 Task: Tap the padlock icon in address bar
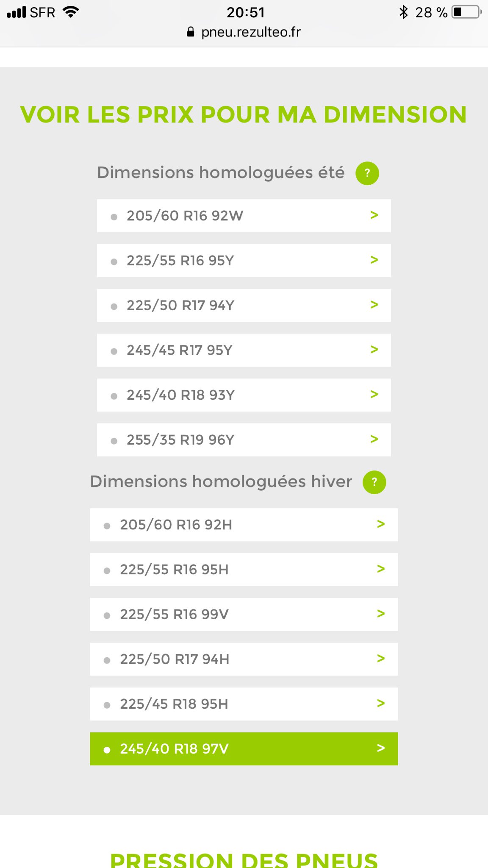191,32
